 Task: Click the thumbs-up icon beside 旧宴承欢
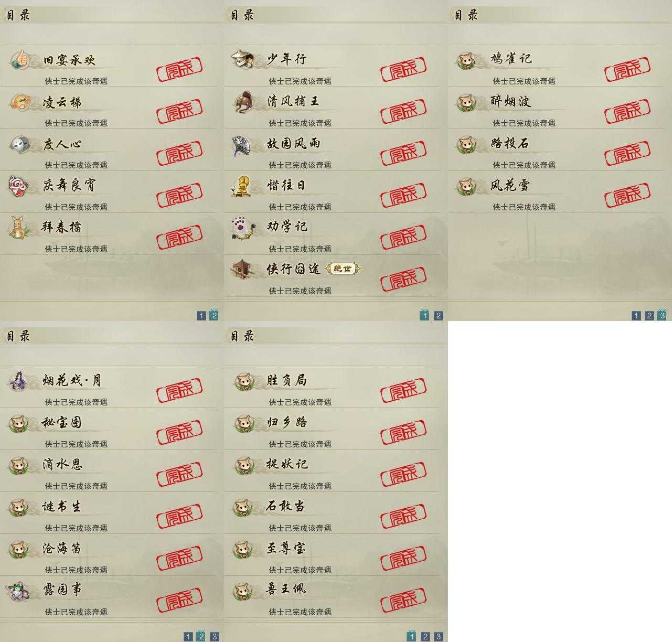tap(20, 59)
